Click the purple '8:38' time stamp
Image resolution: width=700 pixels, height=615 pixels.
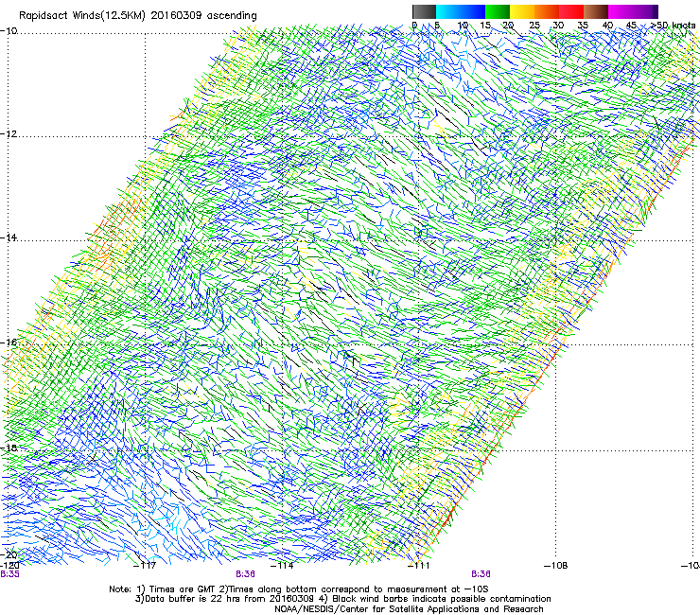pos(481,574)
